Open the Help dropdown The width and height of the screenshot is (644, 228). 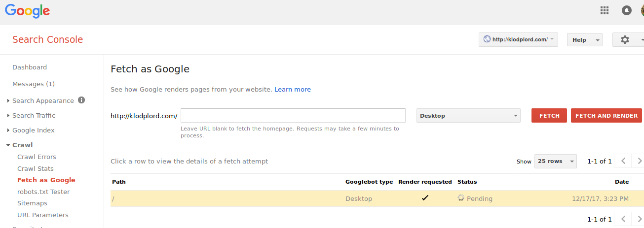585,40
